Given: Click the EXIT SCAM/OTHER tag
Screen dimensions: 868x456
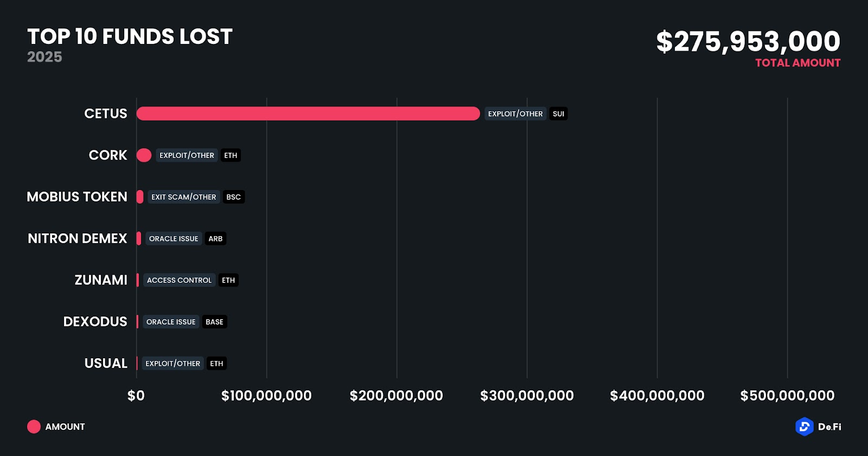Looking at the screenshot, I should click(x=183, y=197).
